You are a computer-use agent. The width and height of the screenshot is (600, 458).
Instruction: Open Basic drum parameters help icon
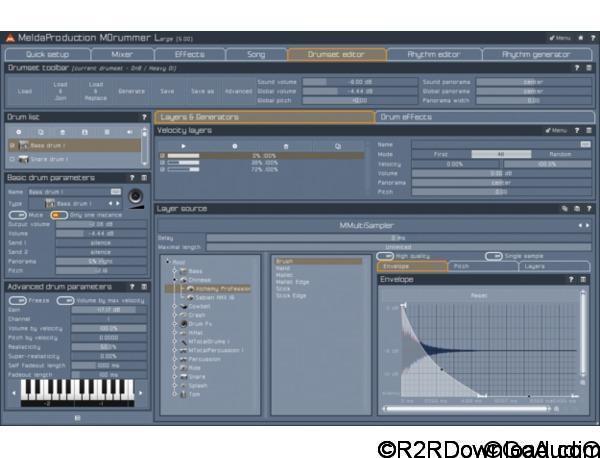coord(132,178)
